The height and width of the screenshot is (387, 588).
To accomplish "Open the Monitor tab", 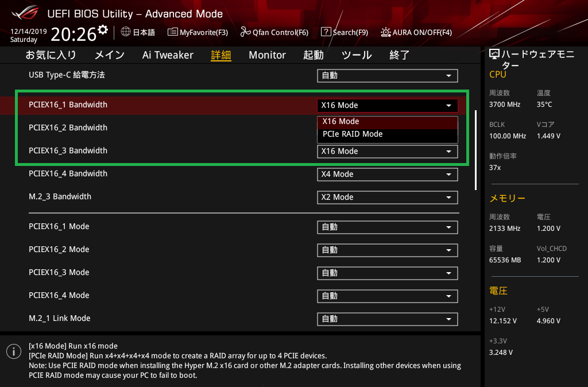I will 267,55.
